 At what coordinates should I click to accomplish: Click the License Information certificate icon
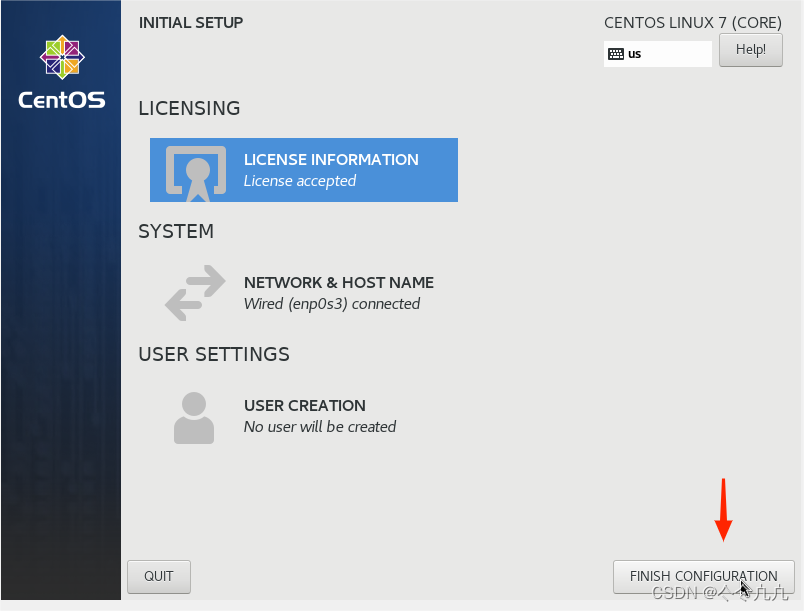pyautogui.click(x=196, y=173)
